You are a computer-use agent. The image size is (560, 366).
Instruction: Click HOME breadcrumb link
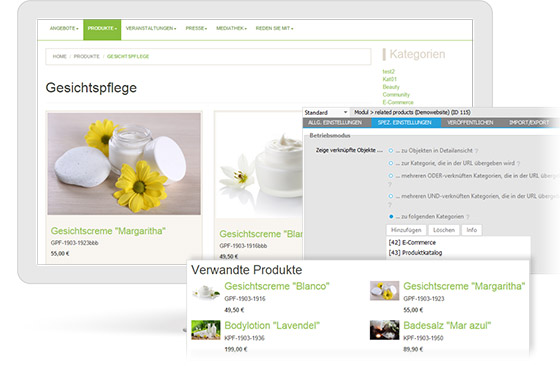60,56
